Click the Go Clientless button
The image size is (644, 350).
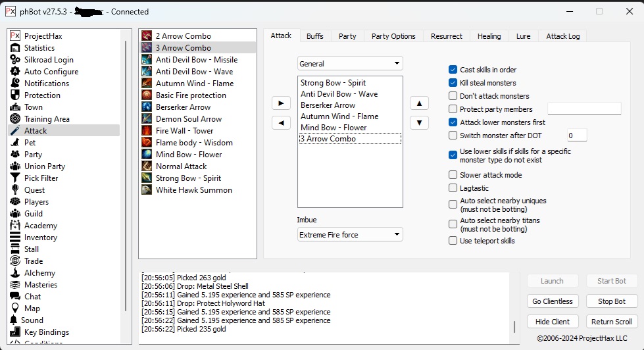pyautogui.click(x=553, y=301)
